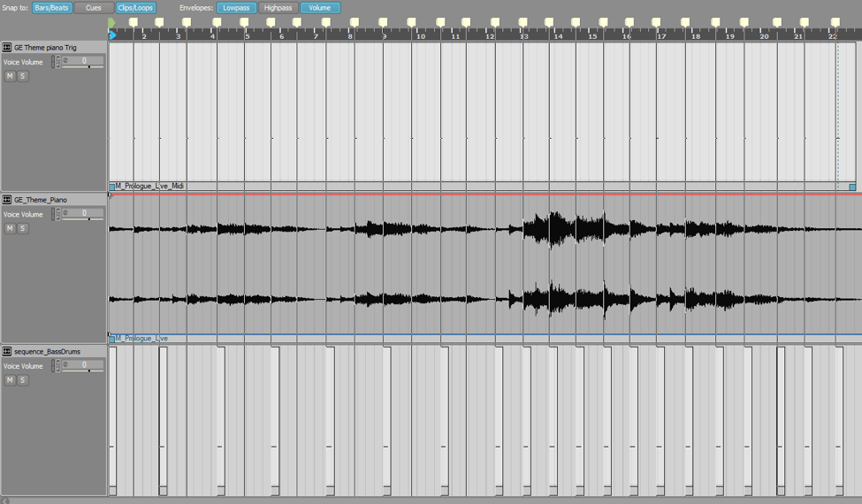Viewport: 862px width, 504px height.
Task: Click Voice Volume slider of sequence_BassDrums
Action: pyautogui.click(x=83, y=370)
